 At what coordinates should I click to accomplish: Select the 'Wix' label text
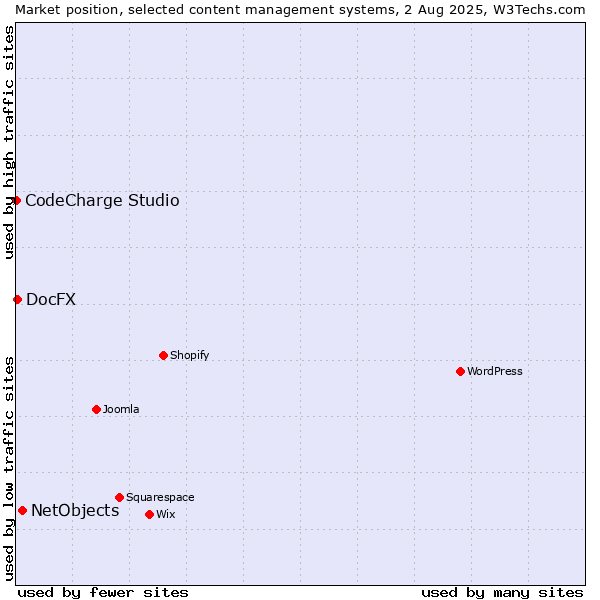(166, 514)
